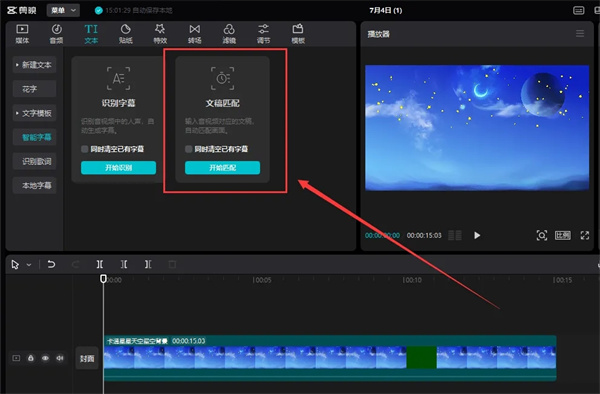Viewport: 600px width, 394px height.
Task: Play the video in the player
Action: pos(477,235)
